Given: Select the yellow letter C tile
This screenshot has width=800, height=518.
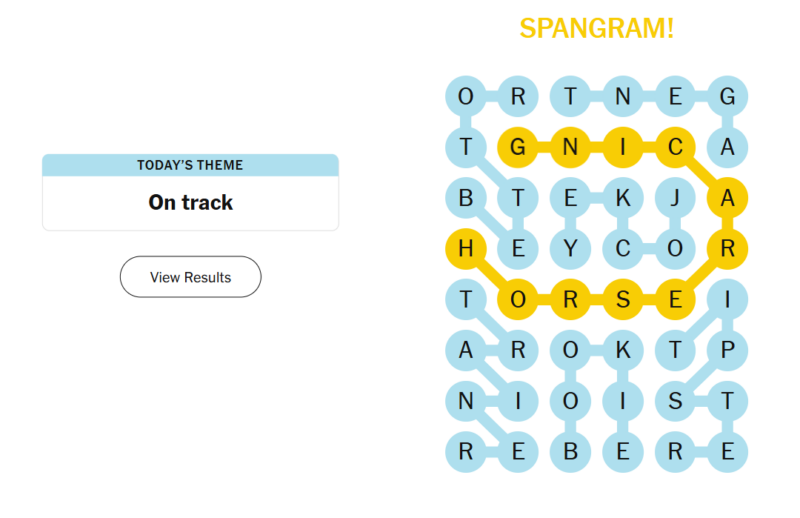Looking at the screenshot, I should (x=675, y=147).
